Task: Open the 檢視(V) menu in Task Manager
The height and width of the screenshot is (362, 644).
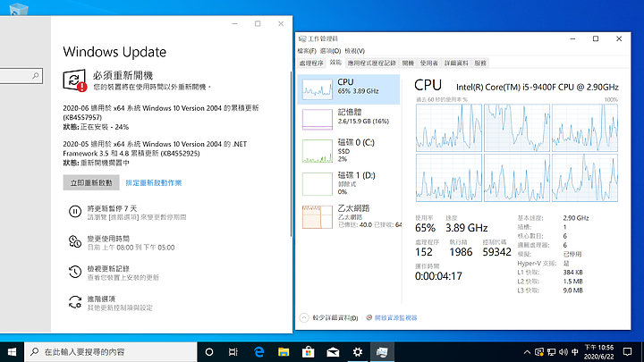Action: pos(354,51)
